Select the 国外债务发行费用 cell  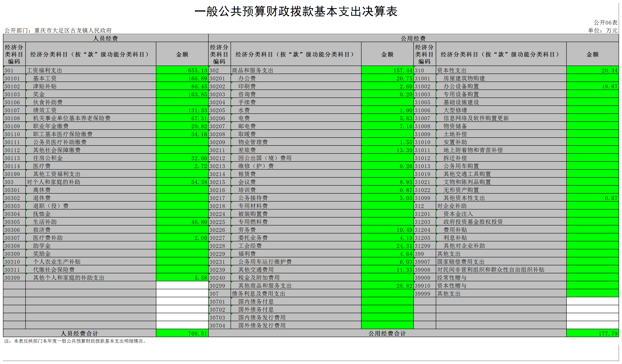pyautogui.click(x=296, y=325)
